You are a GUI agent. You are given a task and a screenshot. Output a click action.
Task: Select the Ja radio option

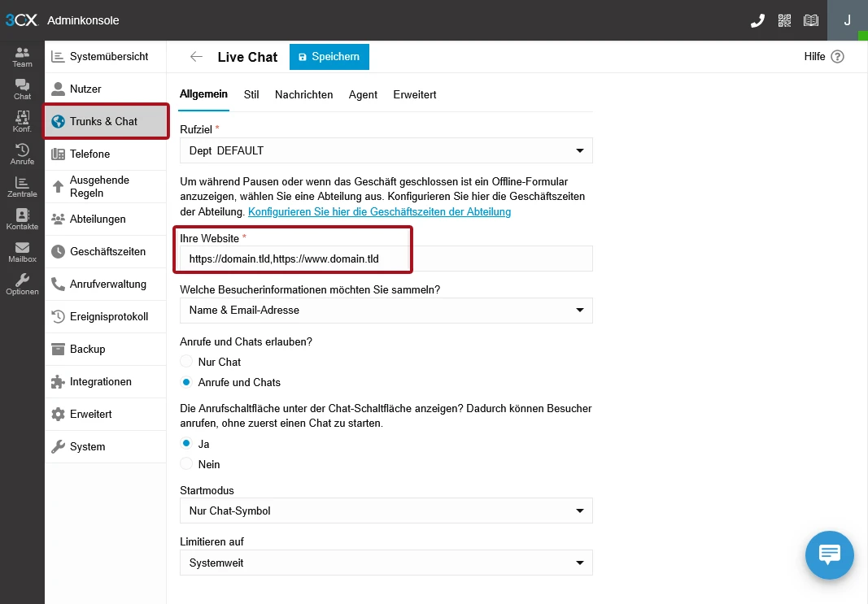pos(186,444)
